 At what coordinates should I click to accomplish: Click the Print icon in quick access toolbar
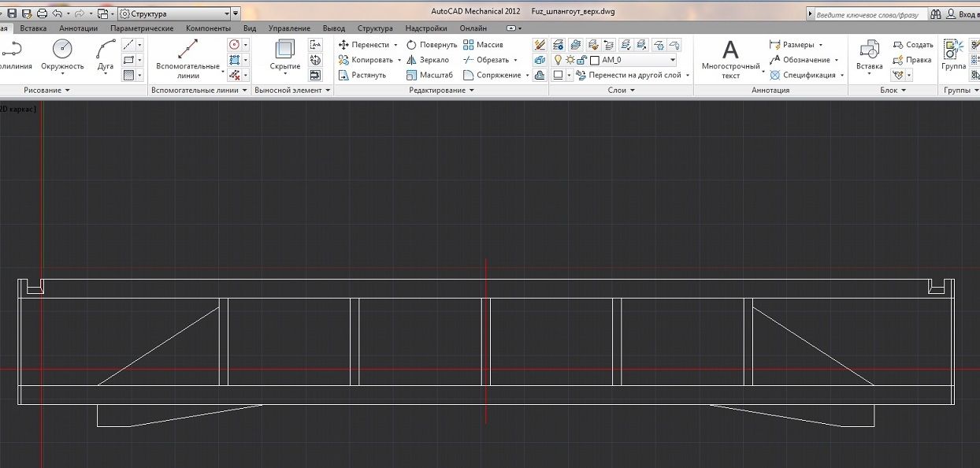tap(42, 13)
